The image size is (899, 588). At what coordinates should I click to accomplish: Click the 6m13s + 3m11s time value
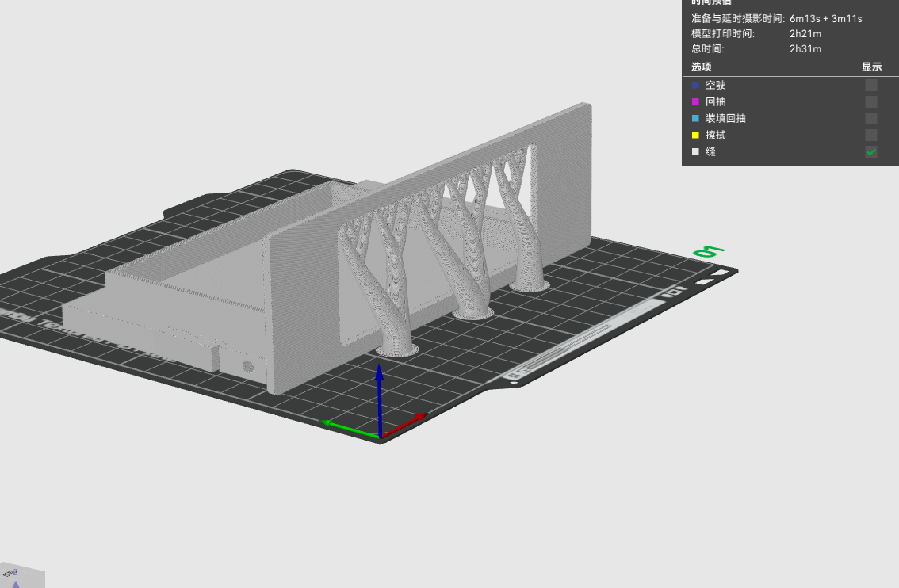825,19
